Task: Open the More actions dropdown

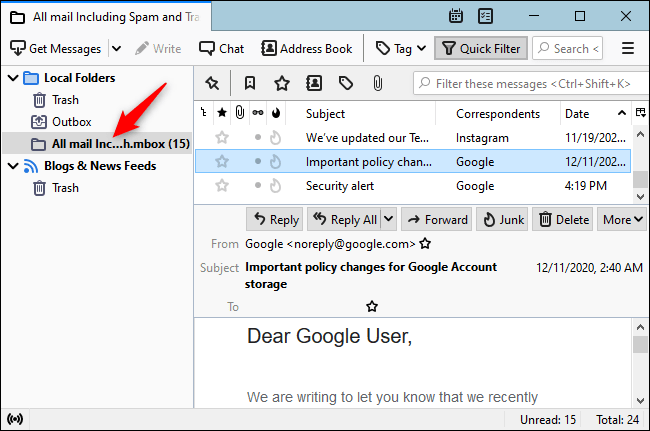Action: pyautogui.click(x=623, y=219)
